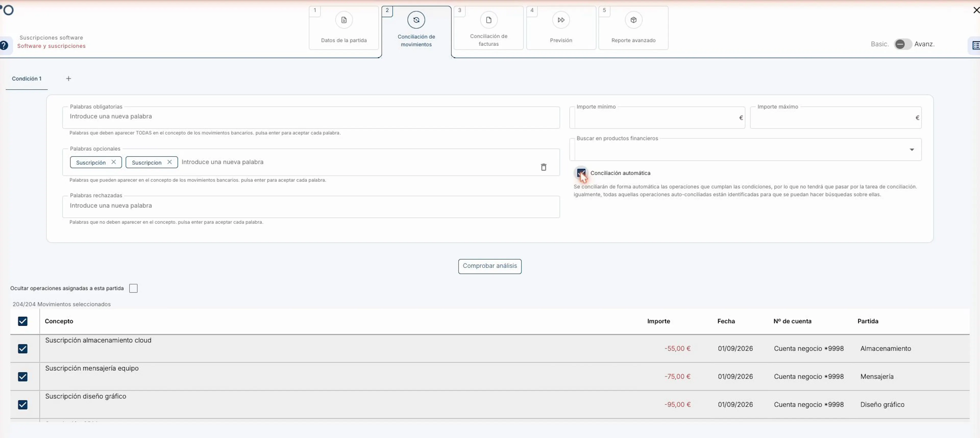This screenshot has width=980, height=438.
Task: Check Ocultar operaciones asignadas a esta partida
Action: tap(133, 288)
